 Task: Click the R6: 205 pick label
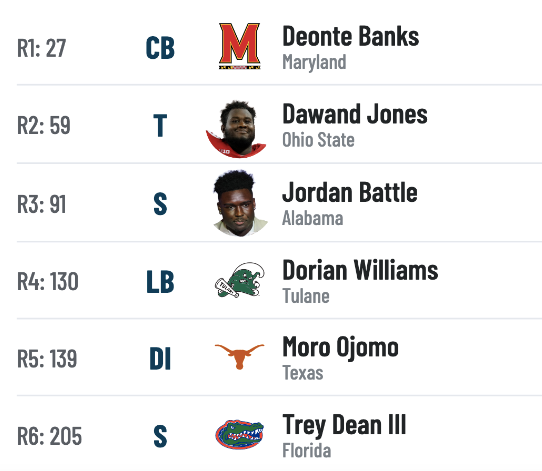[49, 436]
